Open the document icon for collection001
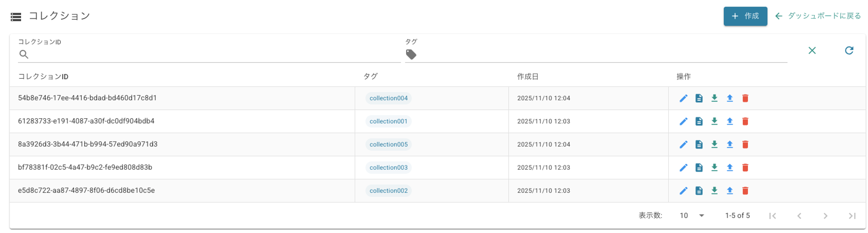Viewport: 868px width, 233px height. 699,121
